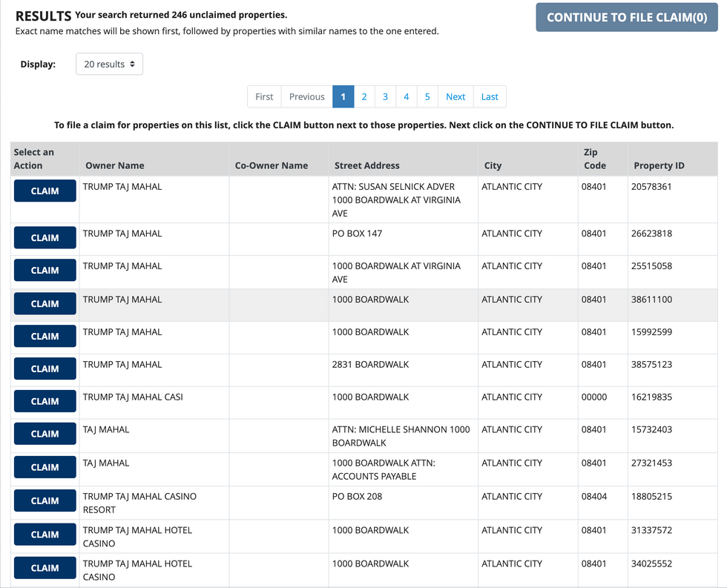Claim the TRUMP TAJ MAHAL CASINO RESORT property
727x588 pixels.
tap(45, 501)
